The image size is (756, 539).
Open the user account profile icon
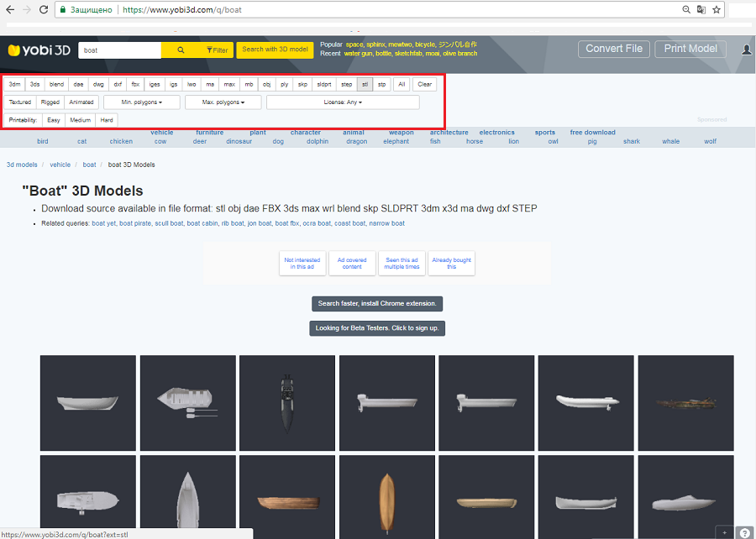pyautogui.click(x=747, y=50)
